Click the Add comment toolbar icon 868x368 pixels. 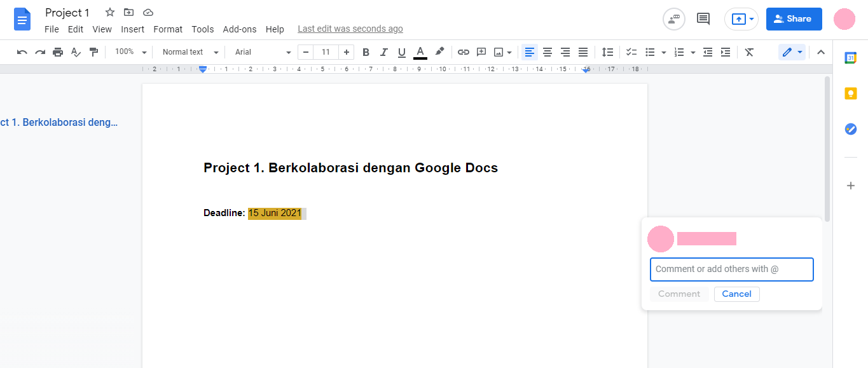click(x=481, y=52)
